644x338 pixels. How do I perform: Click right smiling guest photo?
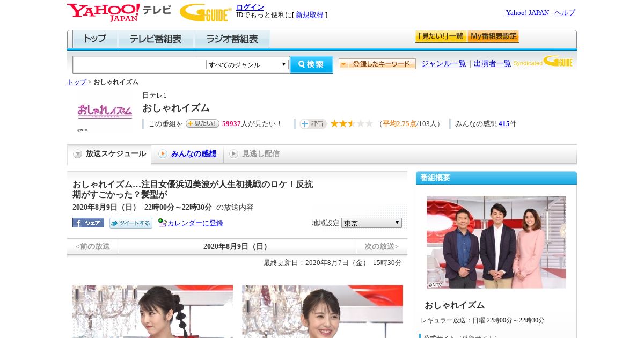point(323,311)
